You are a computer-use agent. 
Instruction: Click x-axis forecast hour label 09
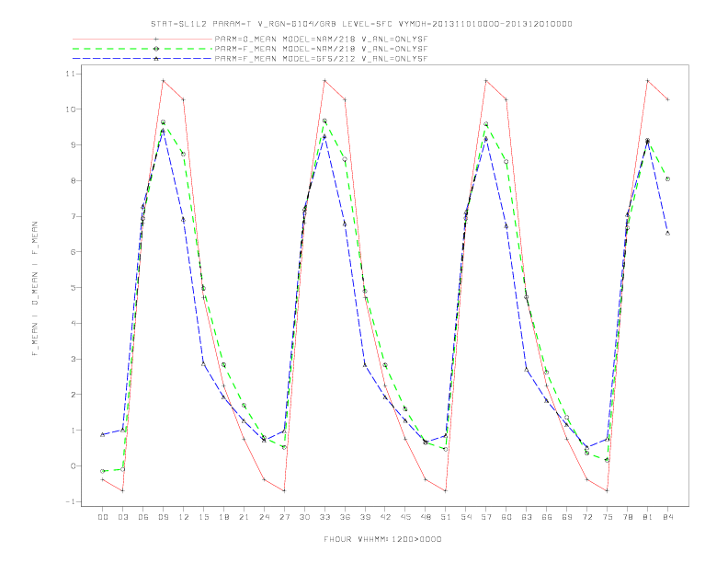[x=163, y=517]
